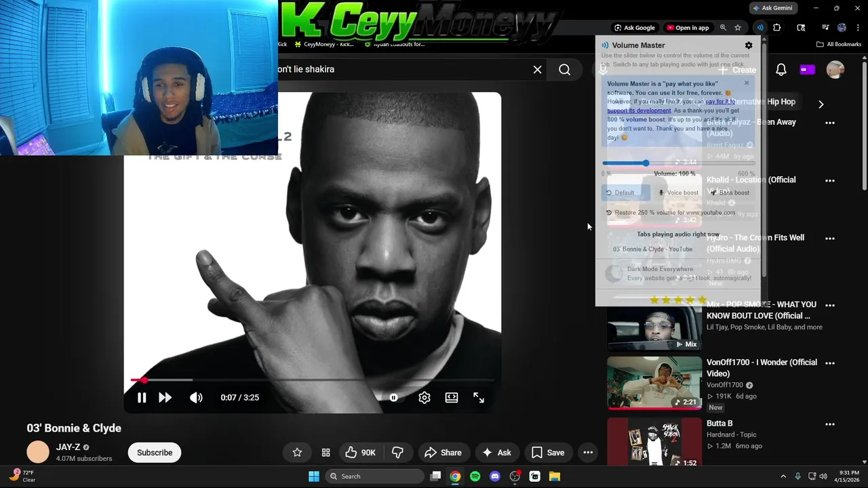Viewport: 868px width, 488px height.
Task: Adjust the Volume Master volume slider
Action: coord(678,163)
